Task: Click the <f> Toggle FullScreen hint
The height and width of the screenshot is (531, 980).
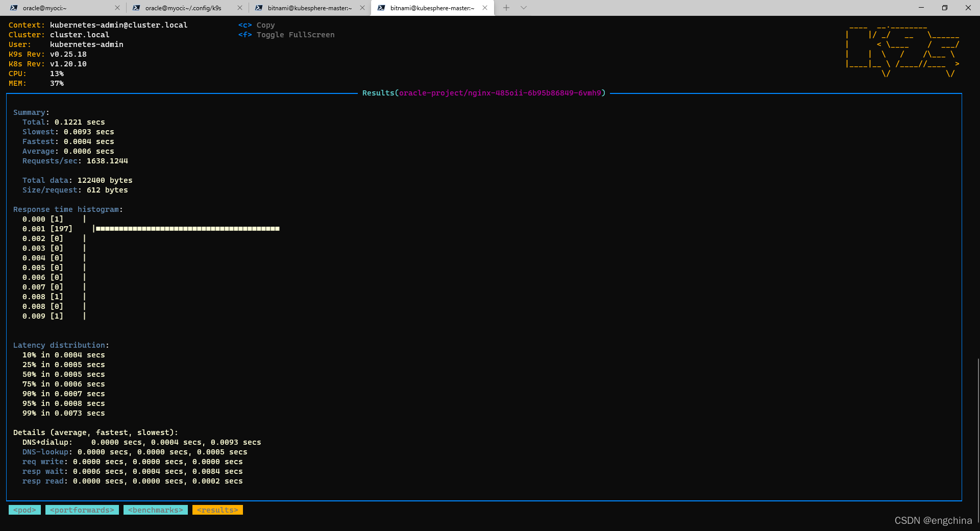Action: 286,35
